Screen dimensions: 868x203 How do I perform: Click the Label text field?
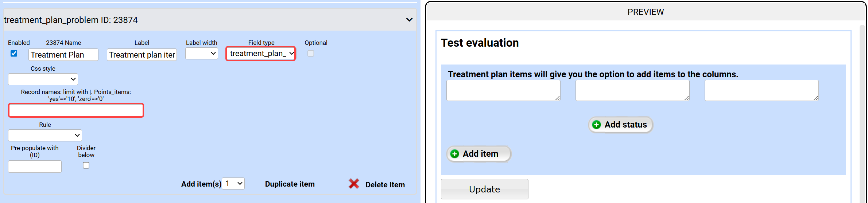click(142, 55)
